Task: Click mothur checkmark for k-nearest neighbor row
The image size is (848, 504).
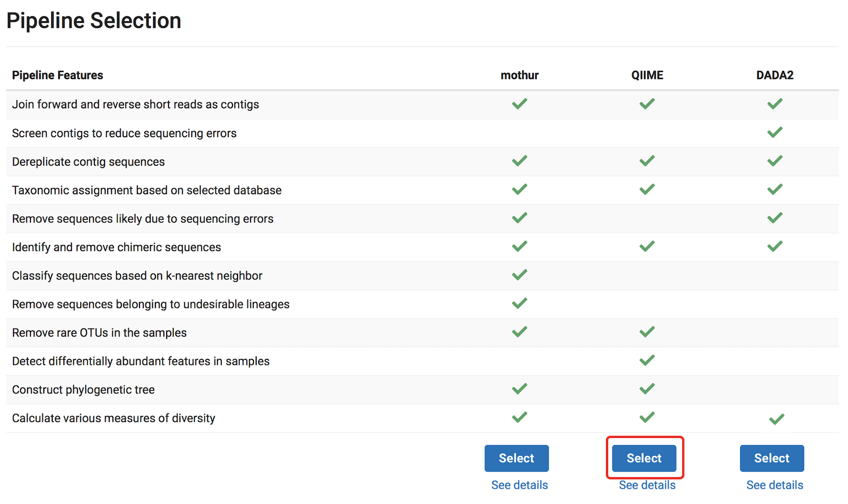Action: (x=519, y=274)
